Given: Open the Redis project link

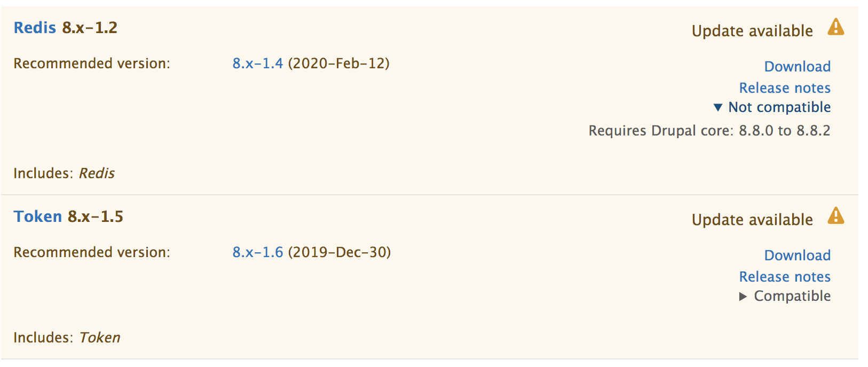Looking at the screenshot, I should tap(35, 28).
